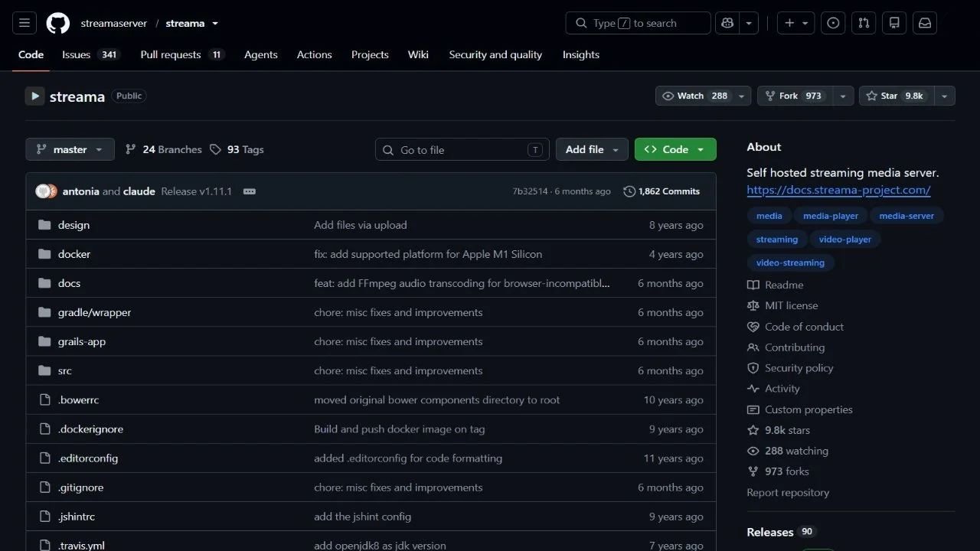Click the streama repository avatar icon
Screen dimensions: 980x551
(x=34, y=96)
